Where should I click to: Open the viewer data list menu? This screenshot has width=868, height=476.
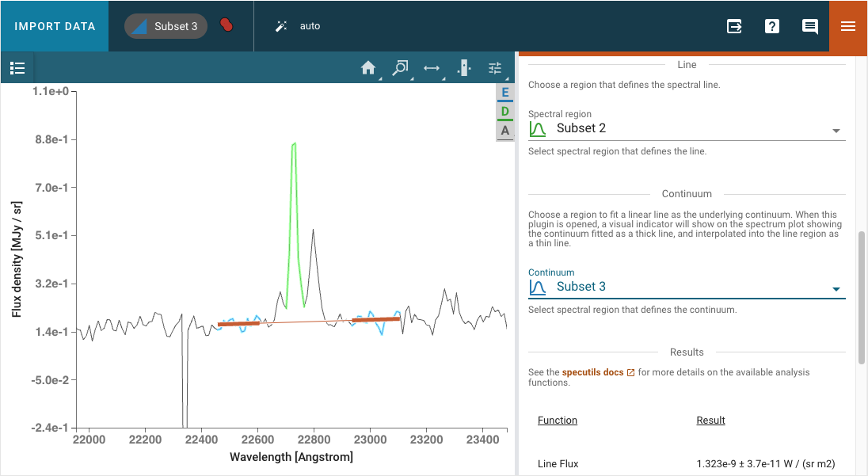coord(17,68)
